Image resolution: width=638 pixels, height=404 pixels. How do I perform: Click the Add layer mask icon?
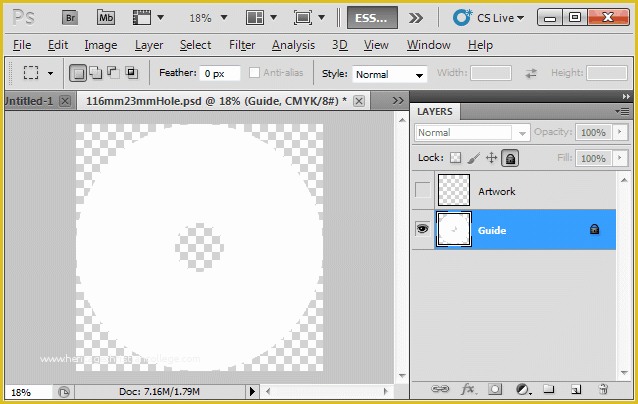pos(495,389)
